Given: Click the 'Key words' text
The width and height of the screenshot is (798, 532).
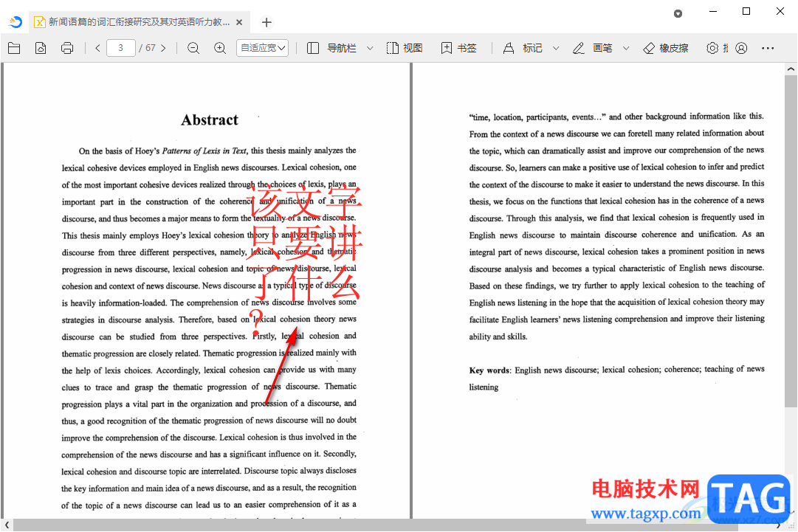Looking at the screenshot, I should point(489,370).
